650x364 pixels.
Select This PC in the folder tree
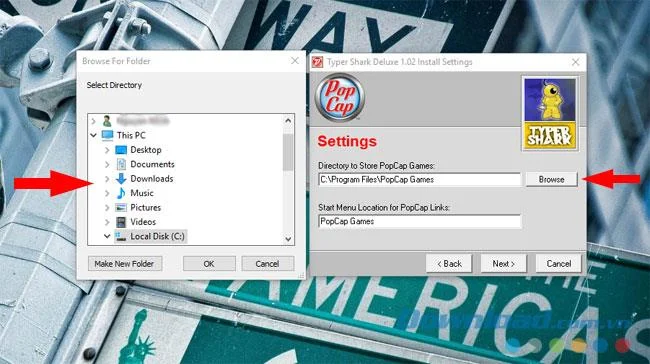pos(131,135)
